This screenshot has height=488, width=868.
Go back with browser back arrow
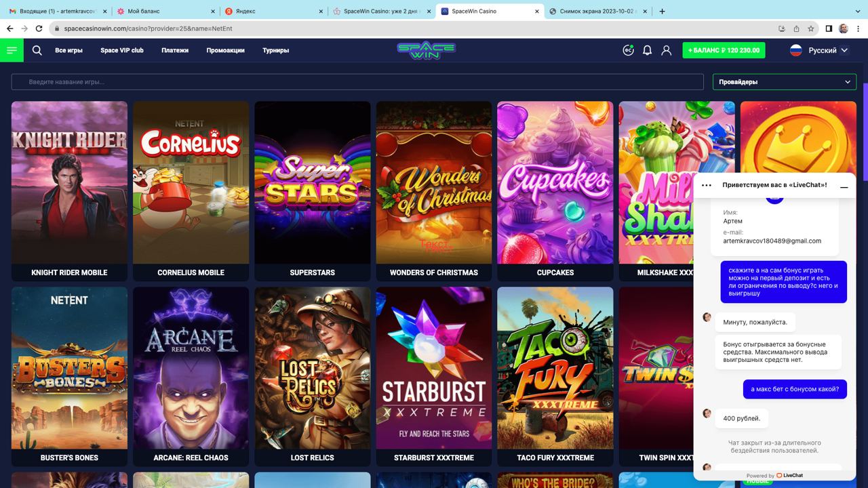(x=9, y=28)
